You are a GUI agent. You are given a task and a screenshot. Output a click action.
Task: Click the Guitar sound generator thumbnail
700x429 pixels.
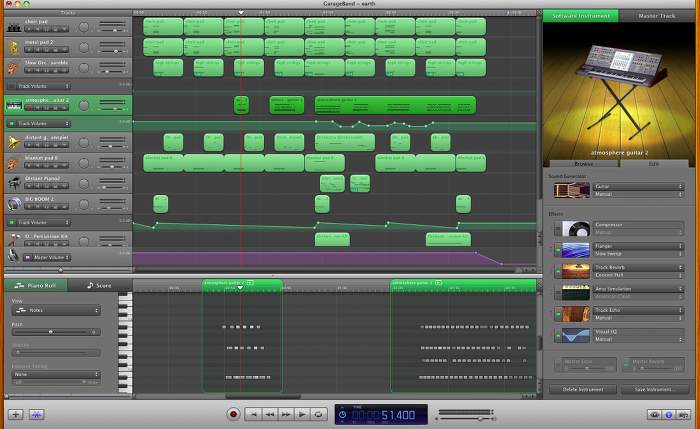(x=572, y=190)
